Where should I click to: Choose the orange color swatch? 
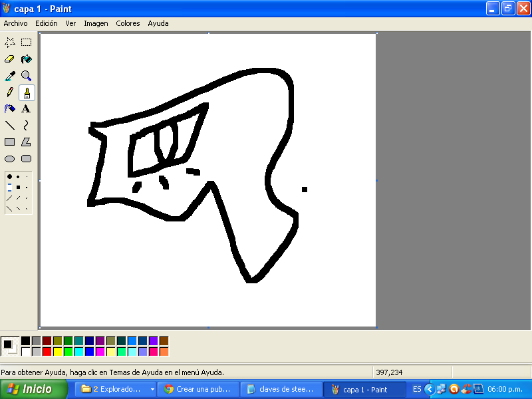pos(164,351)
